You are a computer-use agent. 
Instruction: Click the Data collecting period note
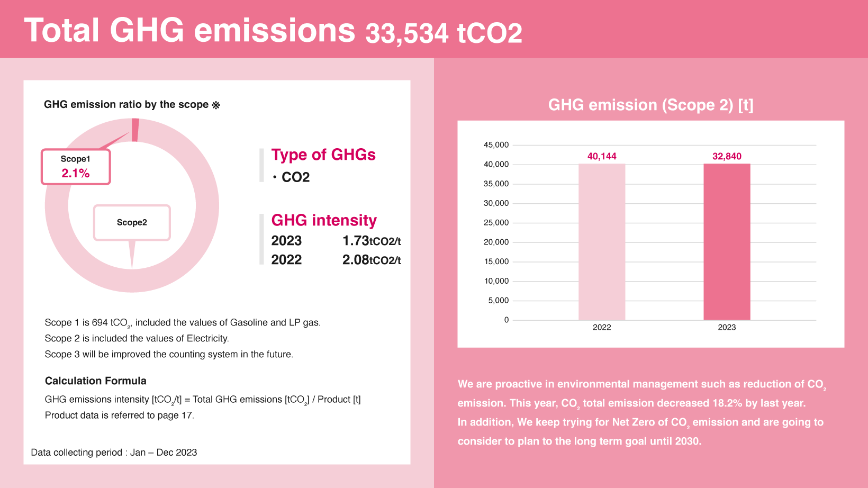tap(114, 453)
